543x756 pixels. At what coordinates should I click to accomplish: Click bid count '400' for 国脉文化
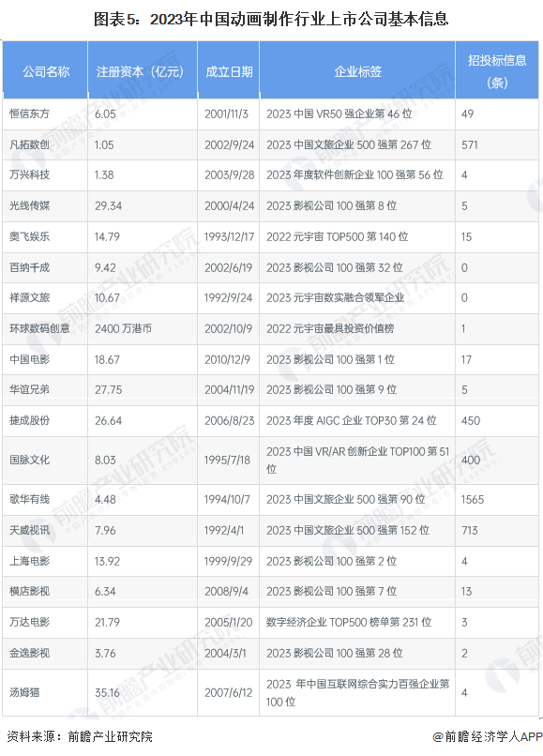tap(471, 460)
